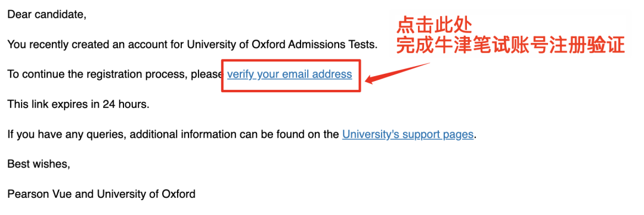Click the red text 完成牛津笔试账号注册验证
Image resolution: width=644 pixels, height=215 pixels.
[510, 45]
